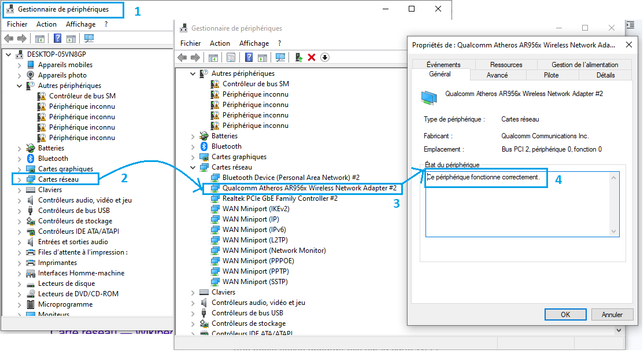Viewport: 644px width, 357px height.
Task: Switch to Gestion de l'alimentation tab
Action: coord(584,65)
